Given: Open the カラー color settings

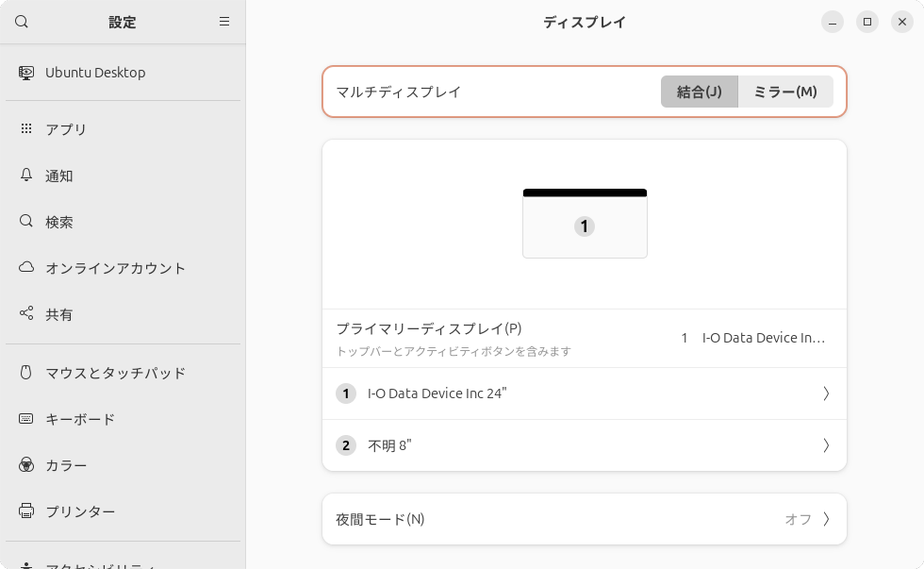Looking at the screenshot, I should (64, 465).
